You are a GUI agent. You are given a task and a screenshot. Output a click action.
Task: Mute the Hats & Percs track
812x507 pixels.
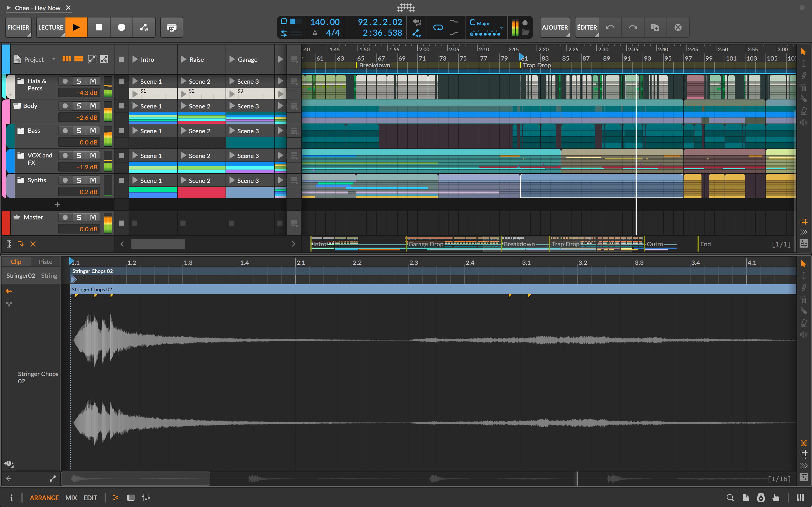coord(93,81)
